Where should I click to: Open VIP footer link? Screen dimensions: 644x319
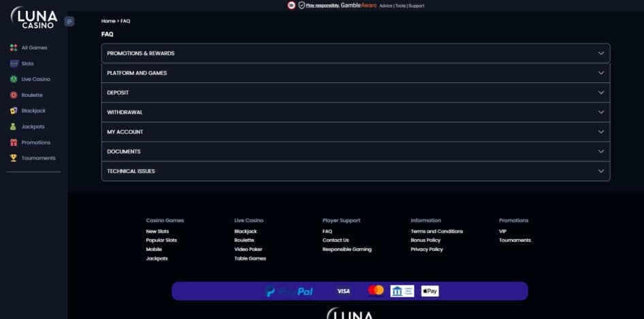pos(502,232)
